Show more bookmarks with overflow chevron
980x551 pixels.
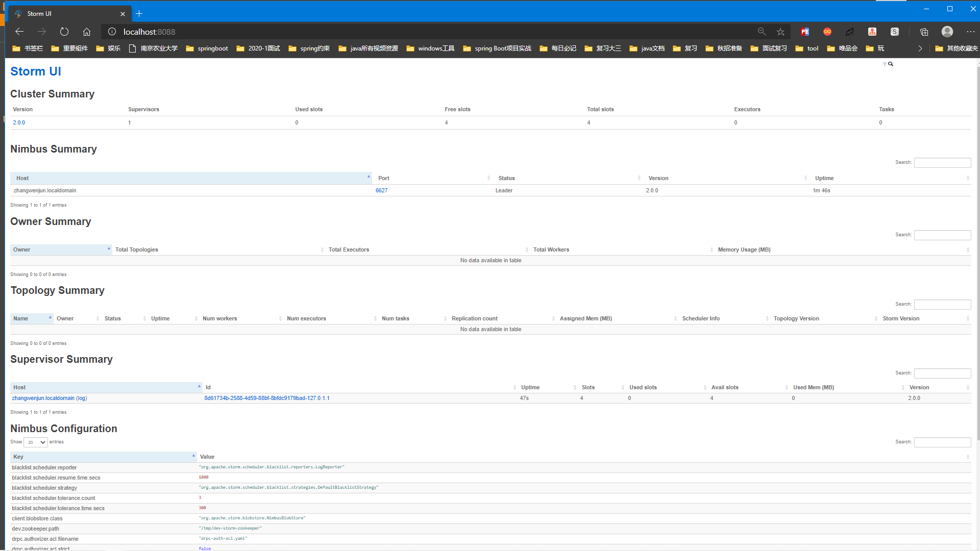(920, 48)
